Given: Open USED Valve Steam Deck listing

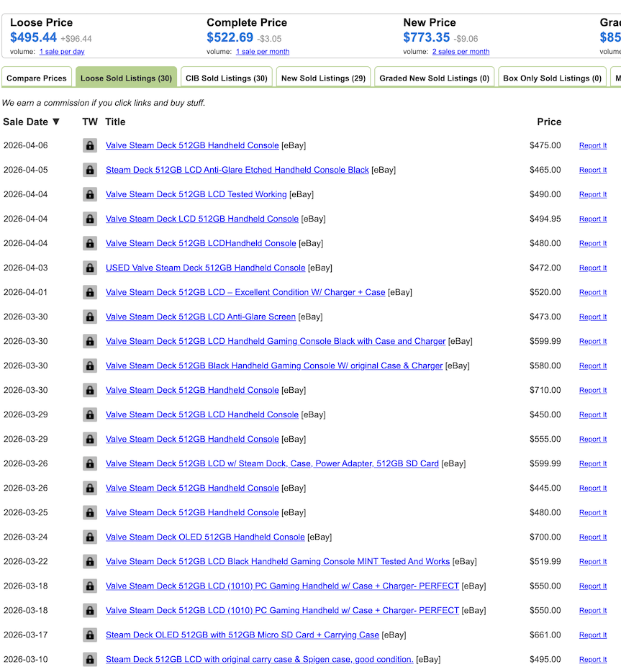Looking at the screenshot, I should pyautogui.click(x=205, y=268).
